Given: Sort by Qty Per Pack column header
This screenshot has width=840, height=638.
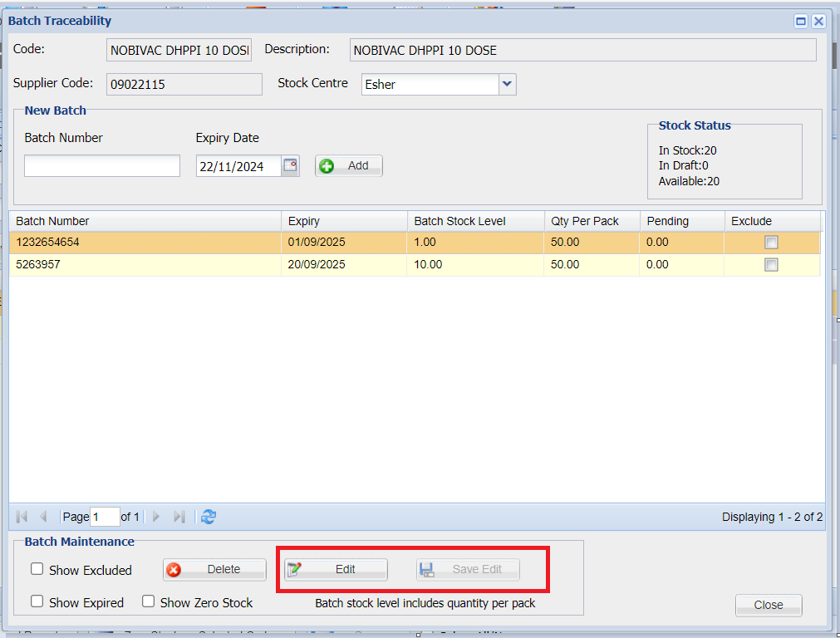Looking at the screenshot, I should [x=592, y=221].
